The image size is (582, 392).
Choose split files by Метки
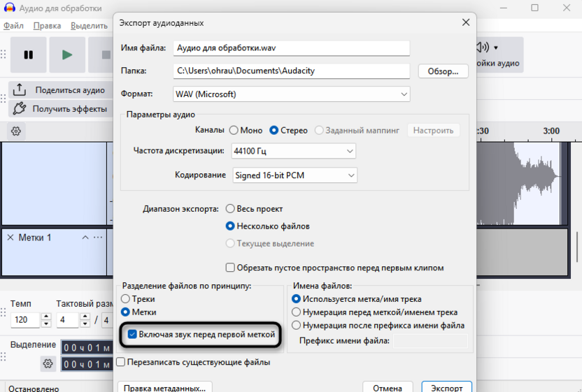pos(125,312)
